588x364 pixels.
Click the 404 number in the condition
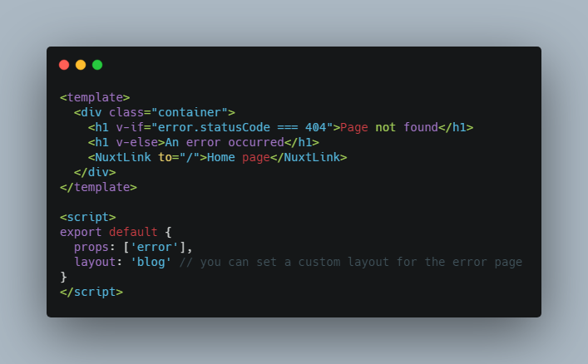316,127
